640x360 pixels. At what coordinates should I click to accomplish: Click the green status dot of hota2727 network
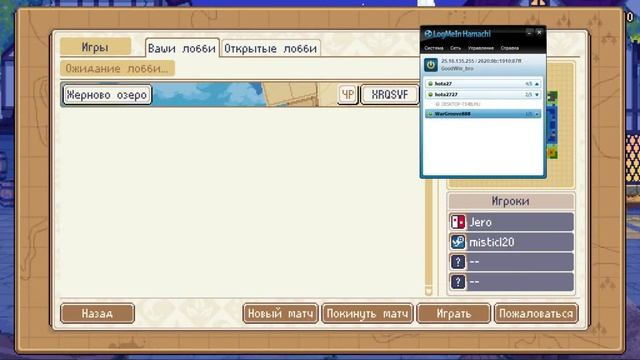pyautogui.click(x=430, y=94)
